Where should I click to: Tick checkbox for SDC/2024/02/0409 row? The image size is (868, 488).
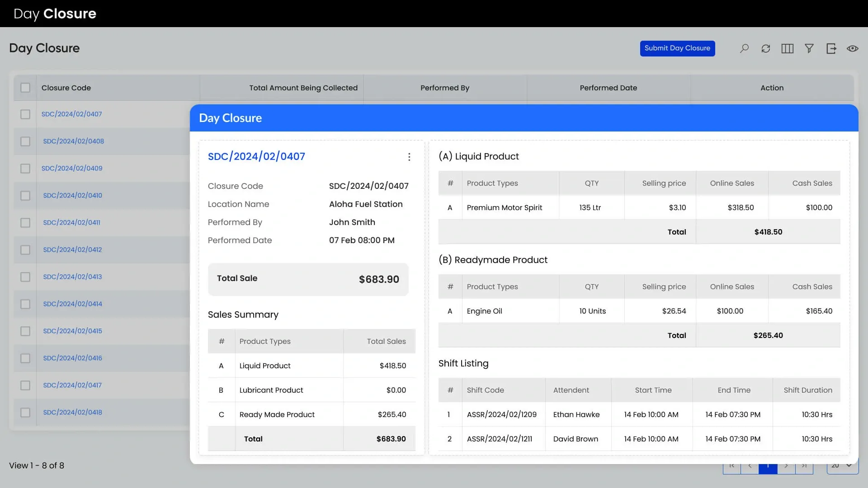coord(25,169)
